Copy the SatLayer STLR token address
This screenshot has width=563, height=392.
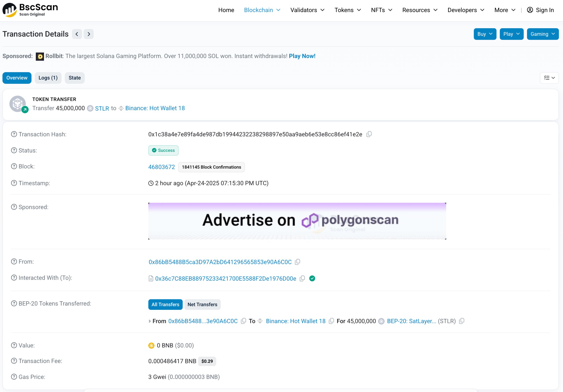[x=462, y=321]
